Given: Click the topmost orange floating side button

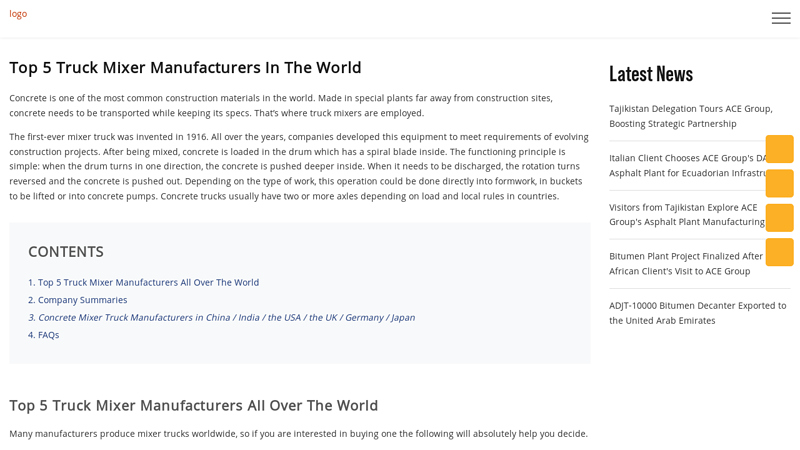Looking at the screenshot, I should click(x=779, y=149).
